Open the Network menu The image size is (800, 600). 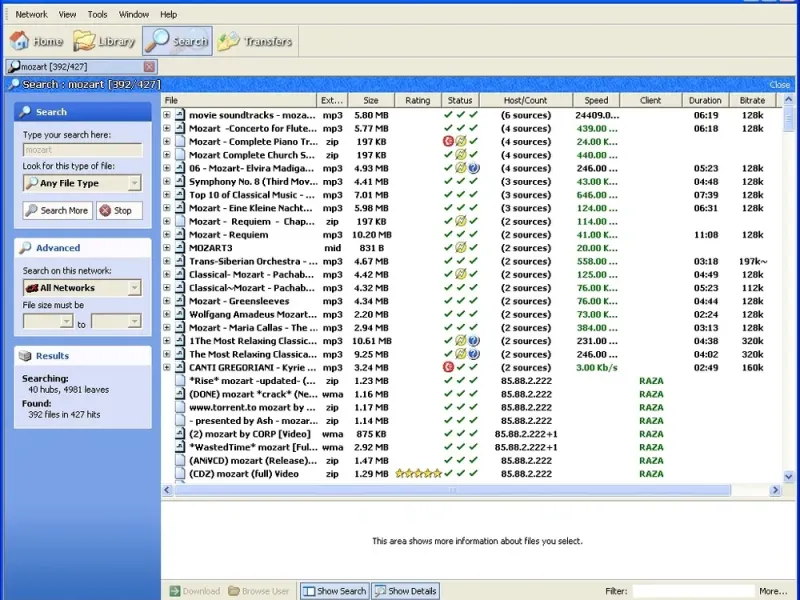tap(31, 14)
